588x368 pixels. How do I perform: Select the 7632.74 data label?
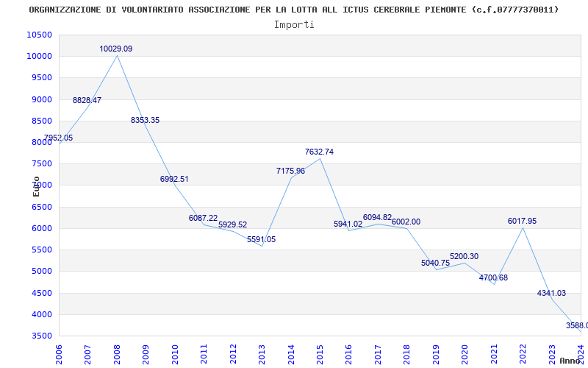pos(319,152)
